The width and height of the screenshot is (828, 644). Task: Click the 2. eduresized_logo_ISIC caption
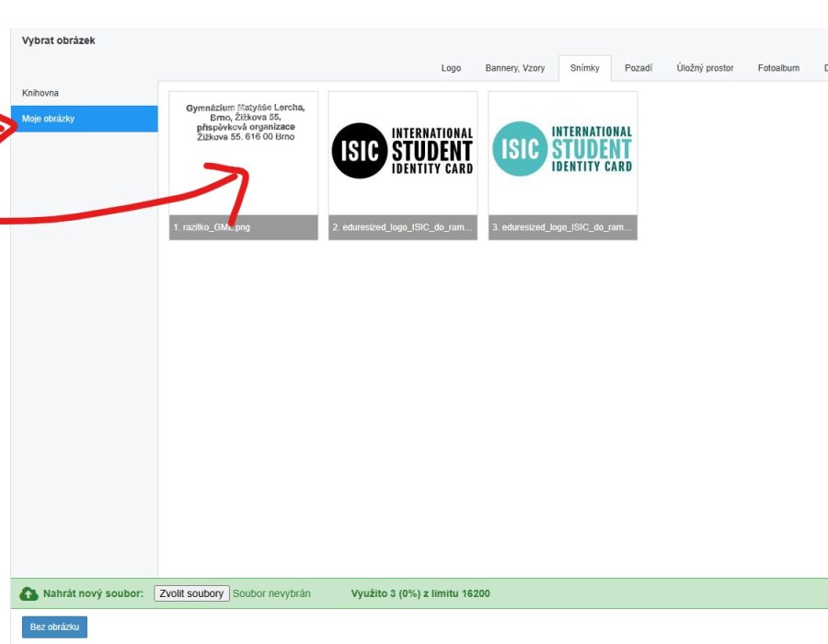pyautogui.click(x=403, y=227)
